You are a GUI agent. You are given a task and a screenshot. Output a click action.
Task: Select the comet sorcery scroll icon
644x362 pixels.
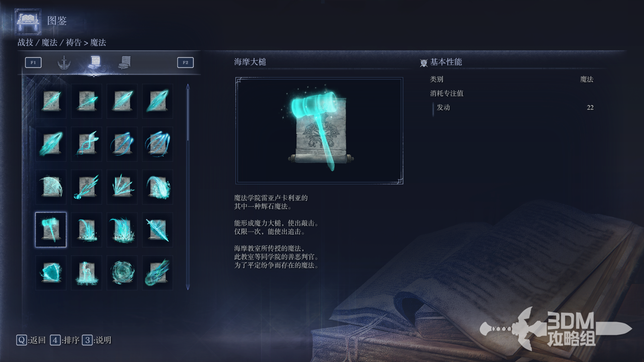tap(158, 273)
